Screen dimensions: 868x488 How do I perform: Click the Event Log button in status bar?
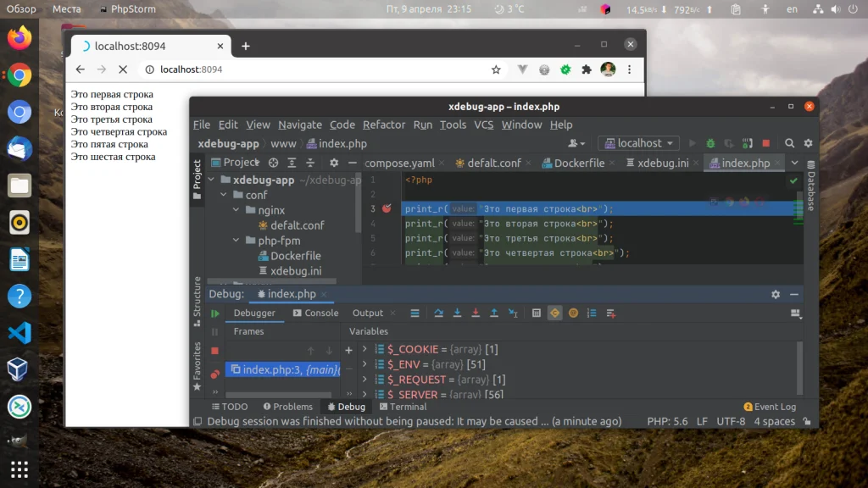pyautogui.click(x=770, y=407)
